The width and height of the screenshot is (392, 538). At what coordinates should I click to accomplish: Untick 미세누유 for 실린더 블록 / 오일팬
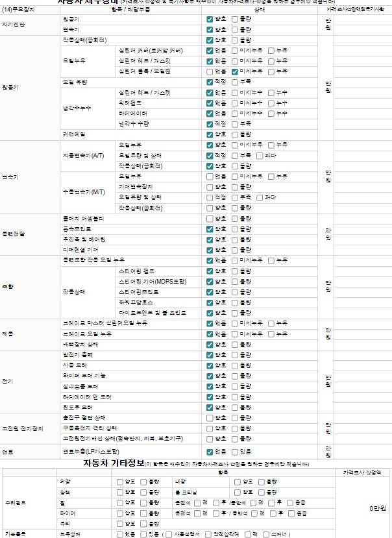coord(235,72)
